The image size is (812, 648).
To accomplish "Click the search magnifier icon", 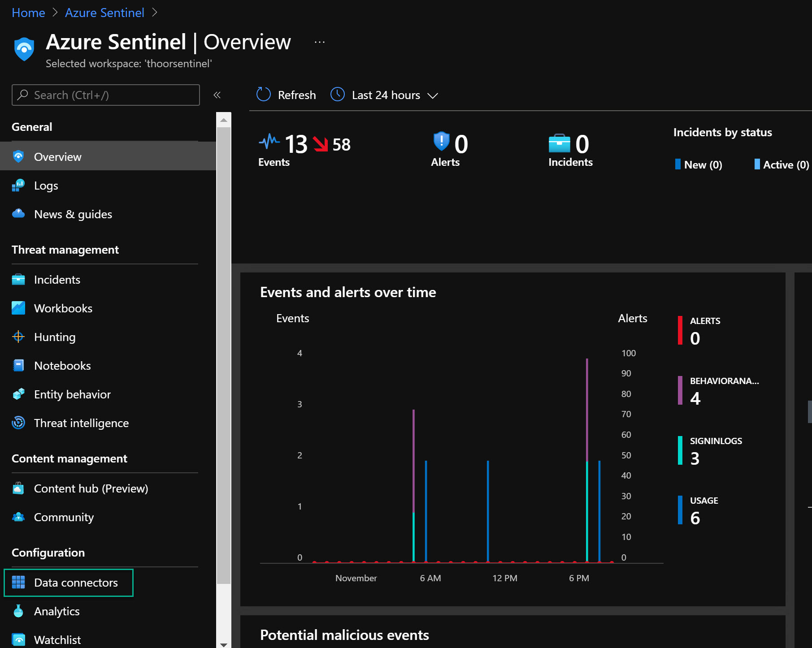I will pos(22,95).
